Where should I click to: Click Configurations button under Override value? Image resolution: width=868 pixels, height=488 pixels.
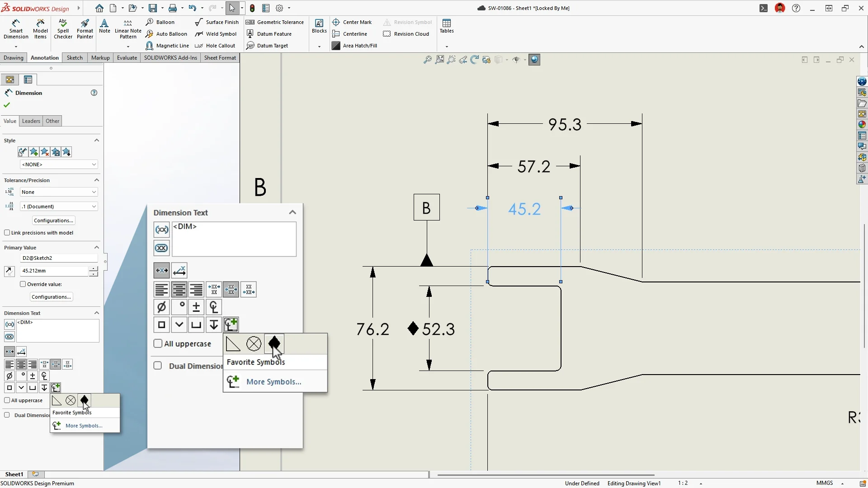[x=51, y=297]
